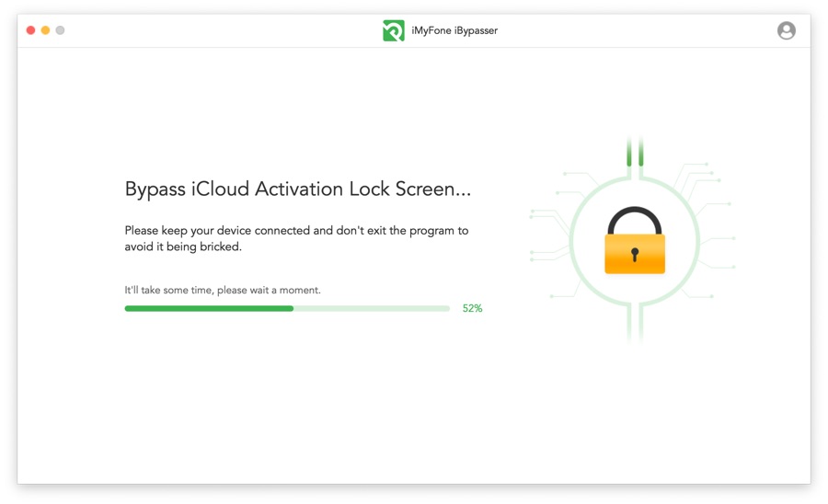Click the "Please keep your device connected" warning text

[296, 238]
